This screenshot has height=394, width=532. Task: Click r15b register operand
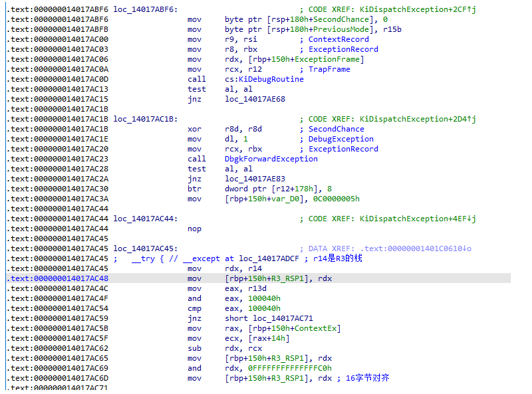coord(392,29)
